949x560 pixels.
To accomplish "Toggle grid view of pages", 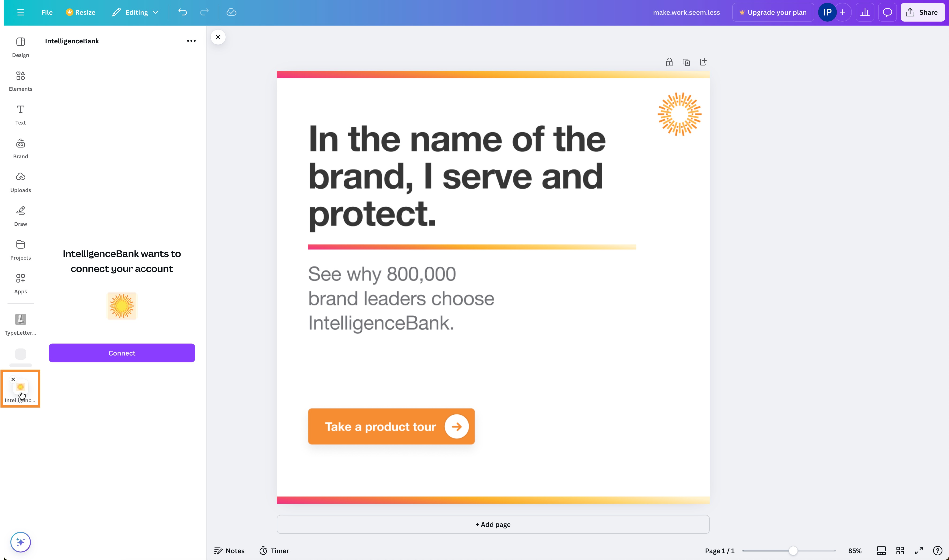I will pyautogui.click(x=900, y=551).
